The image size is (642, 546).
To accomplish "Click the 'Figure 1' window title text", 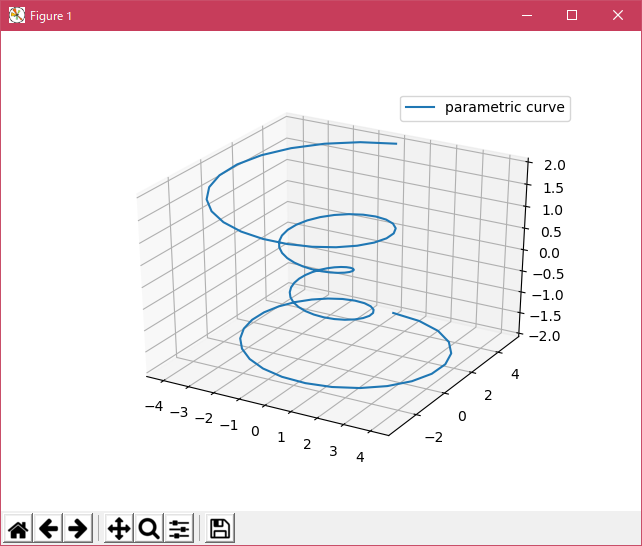I will tap(51, 16).
